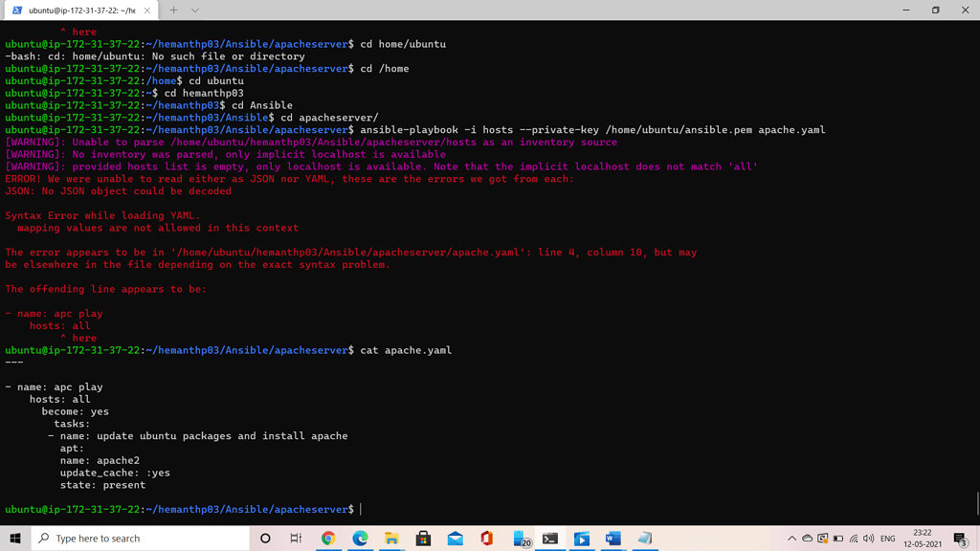Viewport: 980px width, 551px height.
Task: Mute system audio via the speaker icon
Action: tap(868, 540)
